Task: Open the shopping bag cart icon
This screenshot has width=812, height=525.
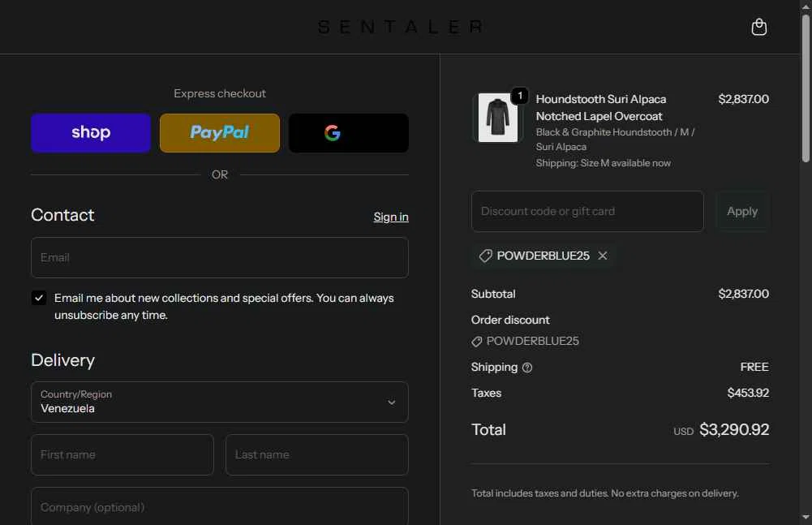Action: 758,27
